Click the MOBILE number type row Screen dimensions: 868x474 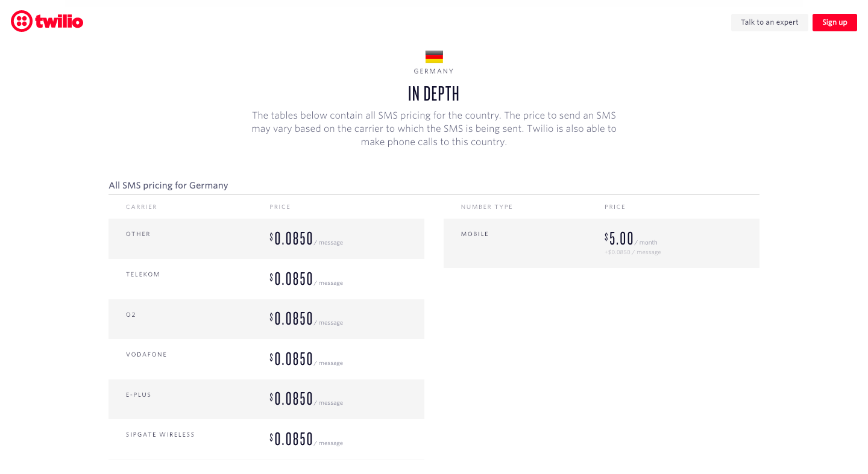pyautogui.click(x=601, y=243)
